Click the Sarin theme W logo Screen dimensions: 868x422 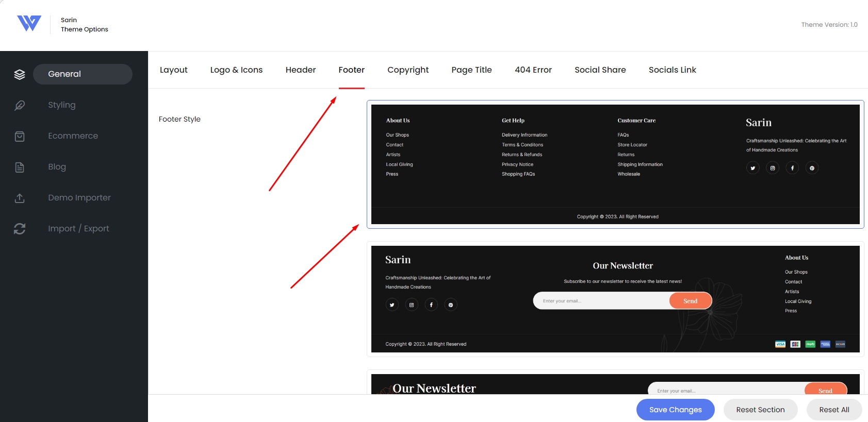click(29, 23)
